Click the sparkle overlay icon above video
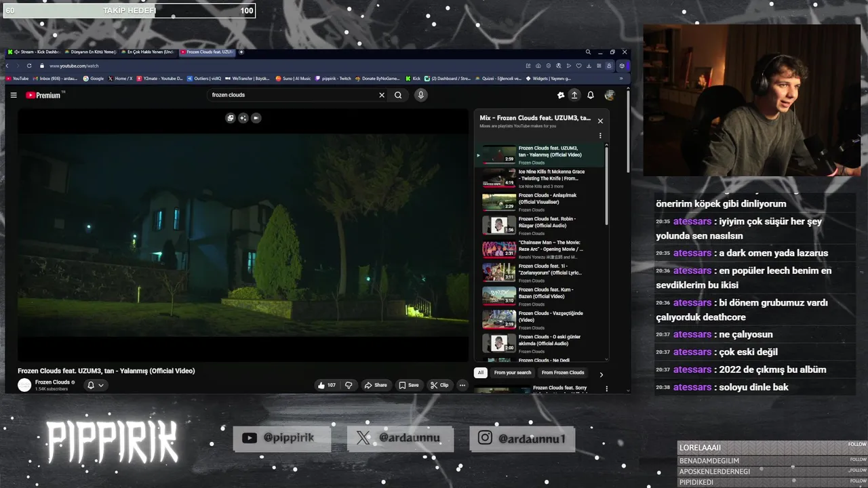868x488 pixels. [243, 118]
